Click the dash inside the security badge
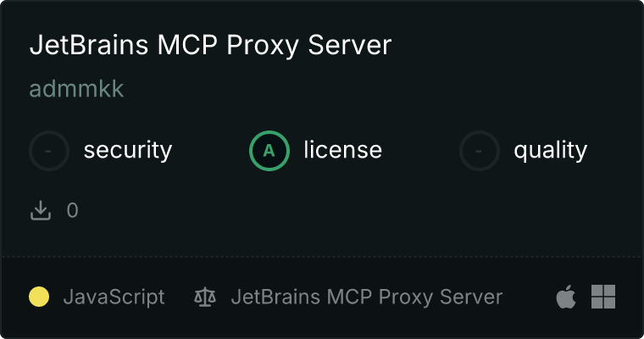The height and width of the screenshot is (339, 644). (48, 151)
